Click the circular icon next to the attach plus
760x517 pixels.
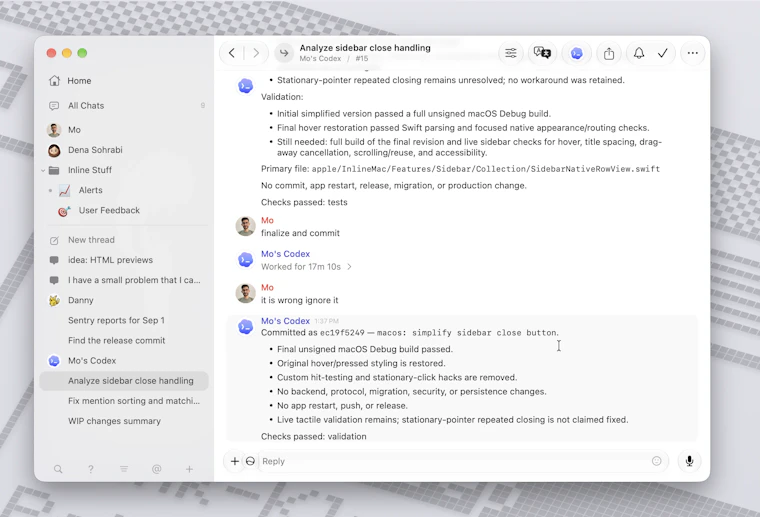(250, 461)
